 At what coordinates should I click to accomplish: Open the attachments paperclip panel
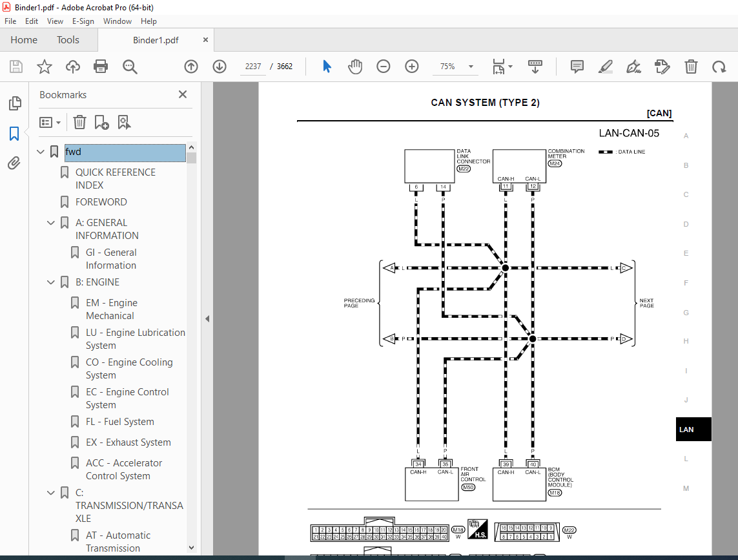14,163
